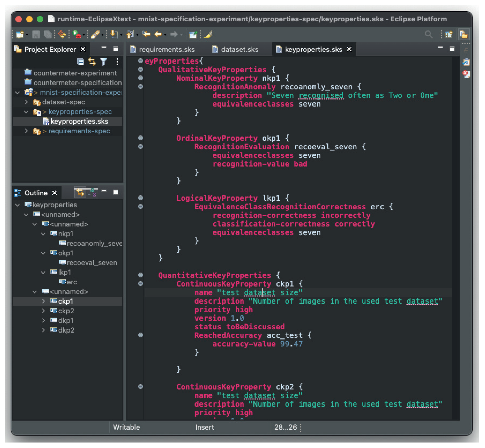Click the New wizard toolbar icon
The image size is (485, 448).
tap(20, 34)
